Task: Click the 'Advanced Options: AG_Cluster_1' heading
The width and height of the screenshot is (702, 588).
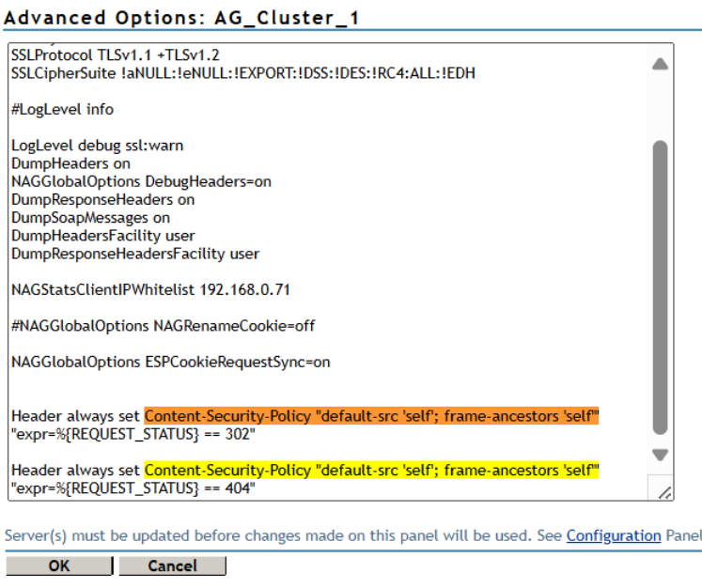Action: pyautogui.click(x=181, y=18)
